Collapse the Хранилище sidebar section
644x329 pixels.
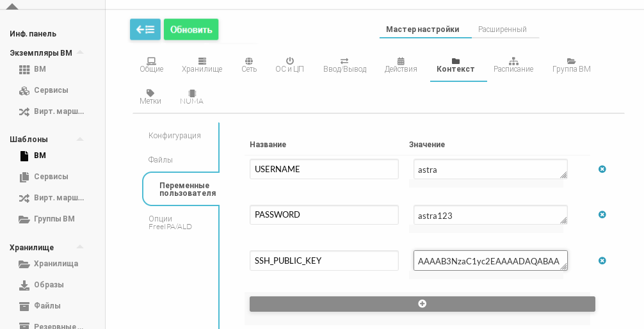coord(80,247)
